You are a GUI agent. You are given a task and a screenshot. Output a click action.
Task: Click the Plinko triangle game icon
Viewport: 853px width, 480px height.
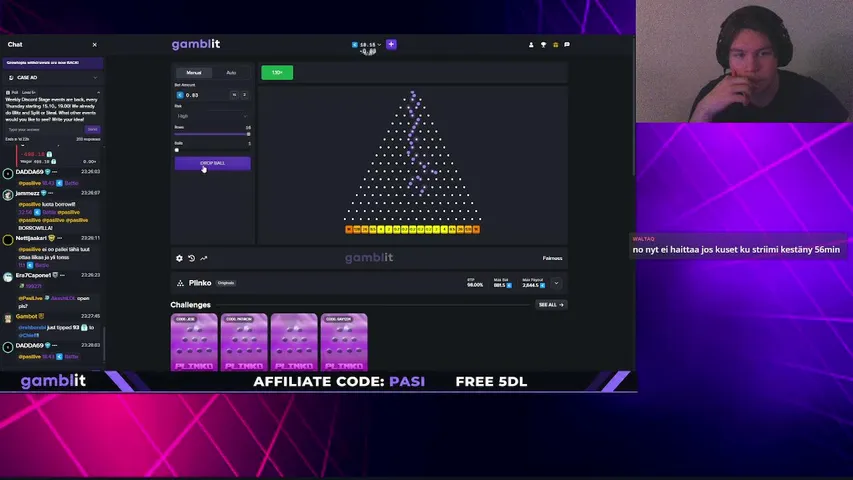180,283
